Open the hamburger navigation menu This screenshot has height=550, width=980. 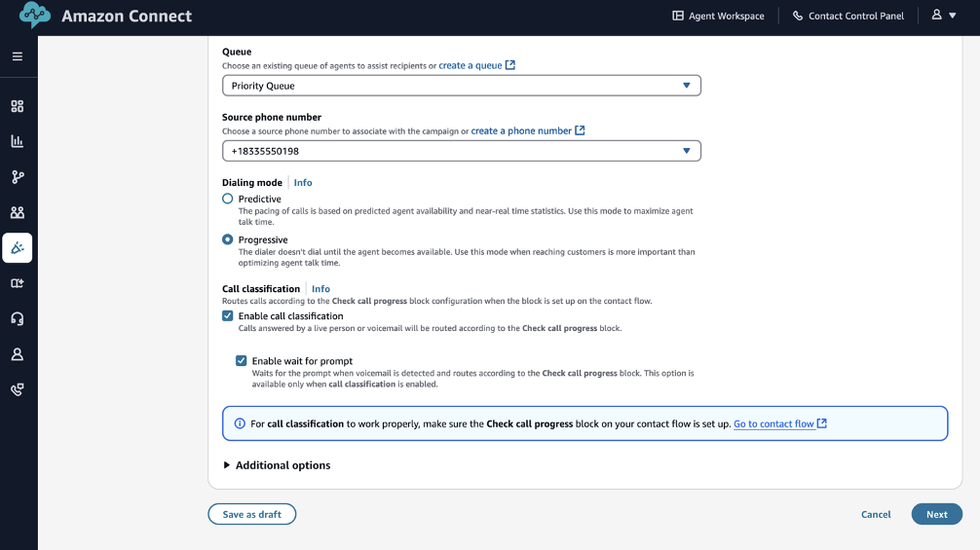(18, 56)
